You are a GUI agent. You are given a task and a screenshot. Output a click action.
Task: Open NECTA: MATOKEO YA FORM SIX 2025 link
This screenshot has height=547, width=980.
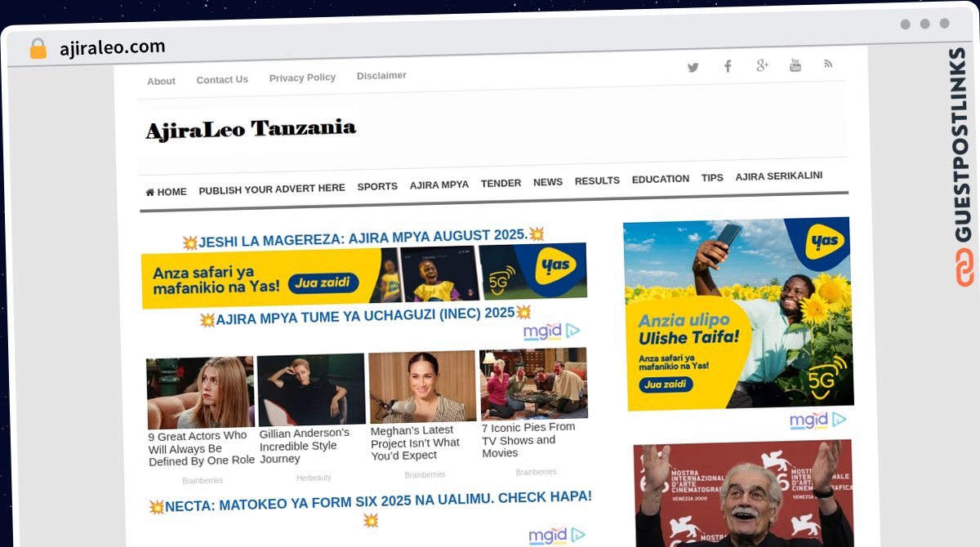[371, 507]
